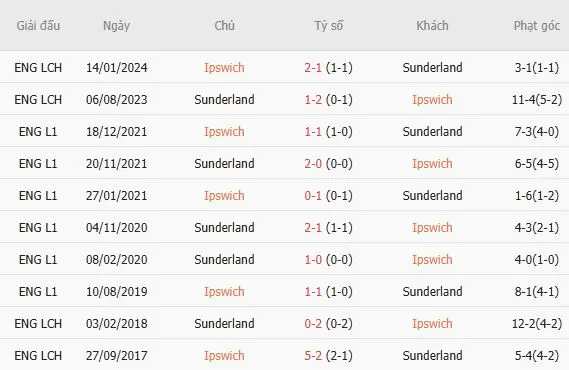Image resolution: width=569 pixels, height=370 pixels.
Task: Open the Sunderland away team on 10/08/2019
Action: tap(432, 291)
